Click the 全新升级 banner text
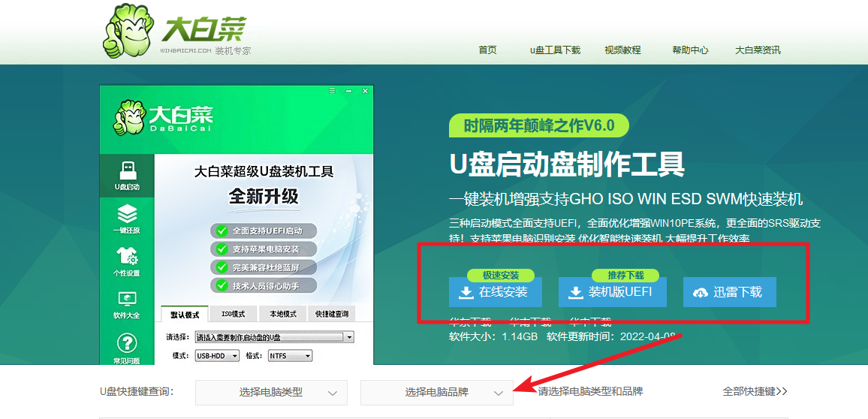Image resolution: width=868 pixels, height=419 pixels. (x=264, y=197)
